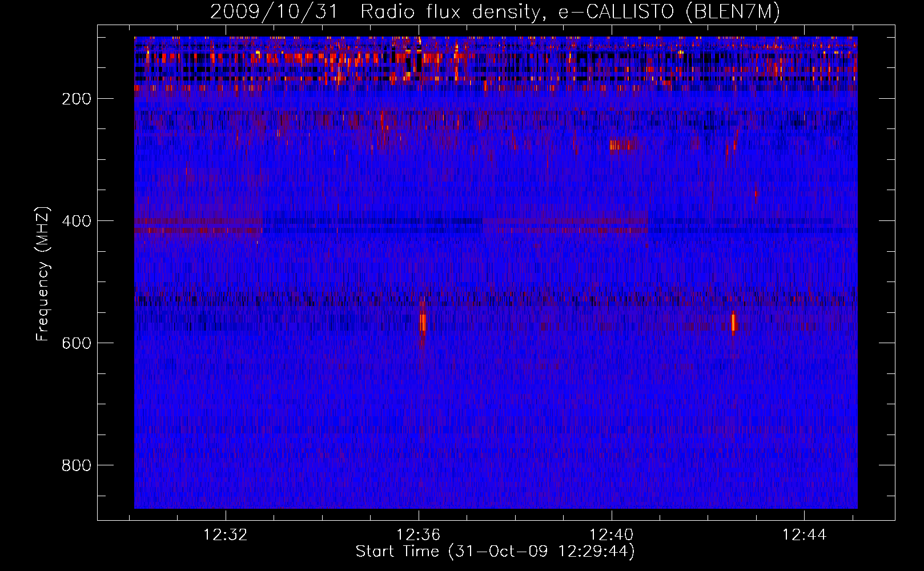Click the 12:40 time tick label
Image resolution: width=924 pixels, height=571 pixels.
coord(612,535)
